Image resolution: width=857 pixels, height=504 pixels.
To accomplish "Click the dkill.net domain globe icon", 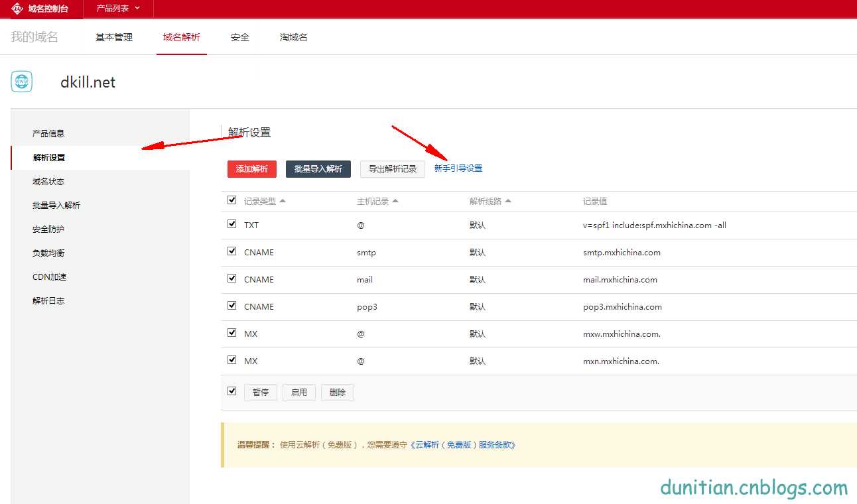I will pos(21,82).
